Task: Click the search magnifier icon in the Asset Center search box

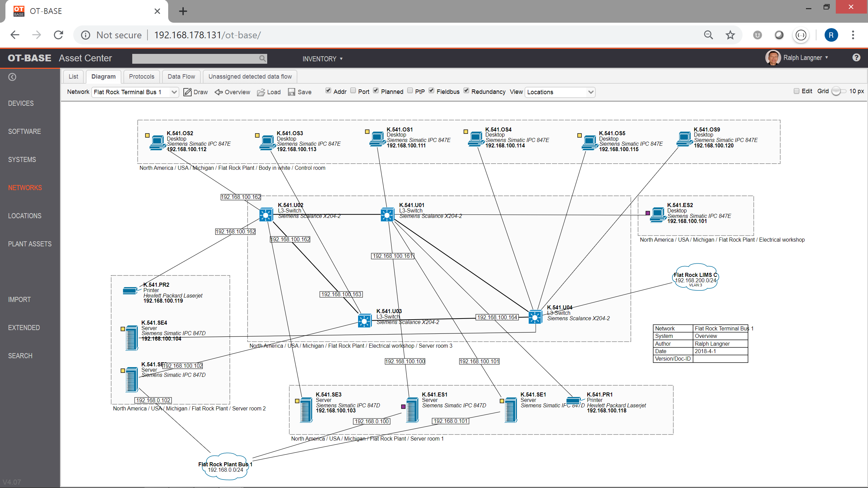Action: click(262, 58)
